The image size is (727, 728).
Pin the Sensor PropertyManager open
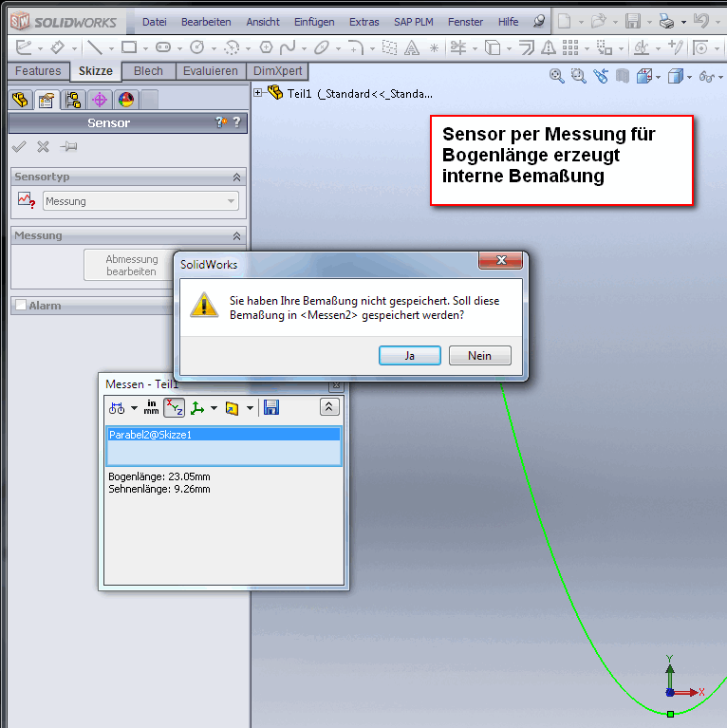(x=68, y=147)
